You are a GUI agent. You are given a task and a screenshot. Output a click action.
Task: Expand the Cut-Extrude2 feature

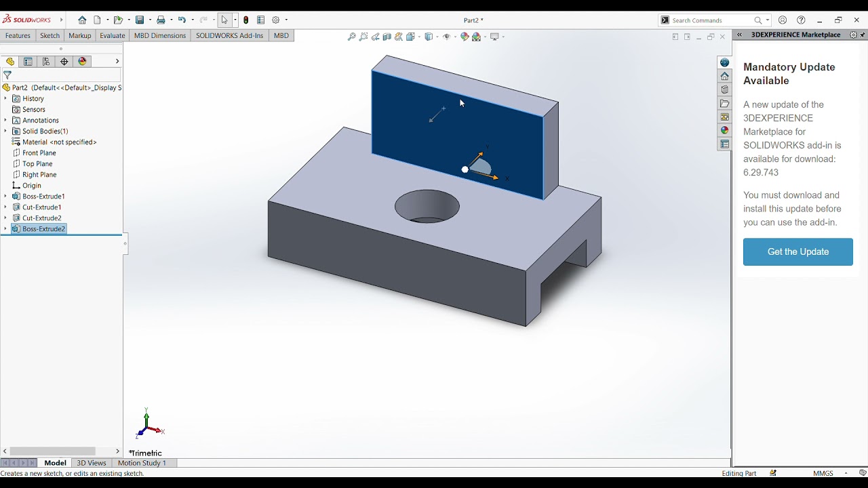(5, 218)
